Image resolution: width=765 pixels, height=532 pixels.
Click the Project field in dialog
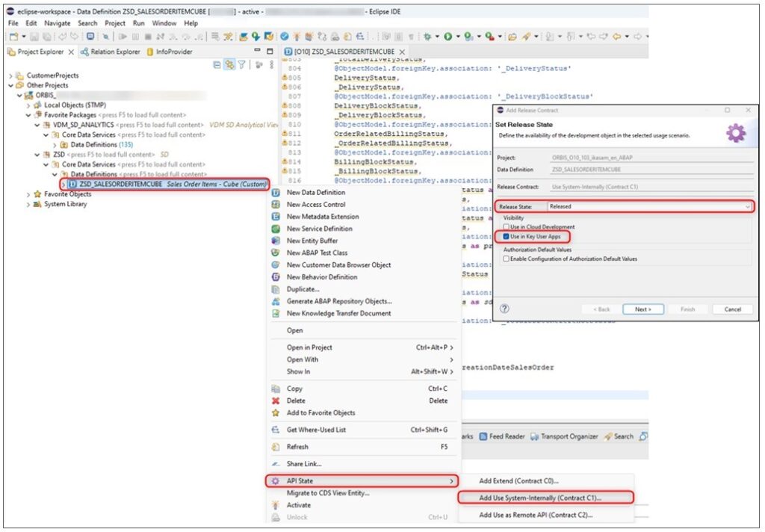(x=651, y=158)
